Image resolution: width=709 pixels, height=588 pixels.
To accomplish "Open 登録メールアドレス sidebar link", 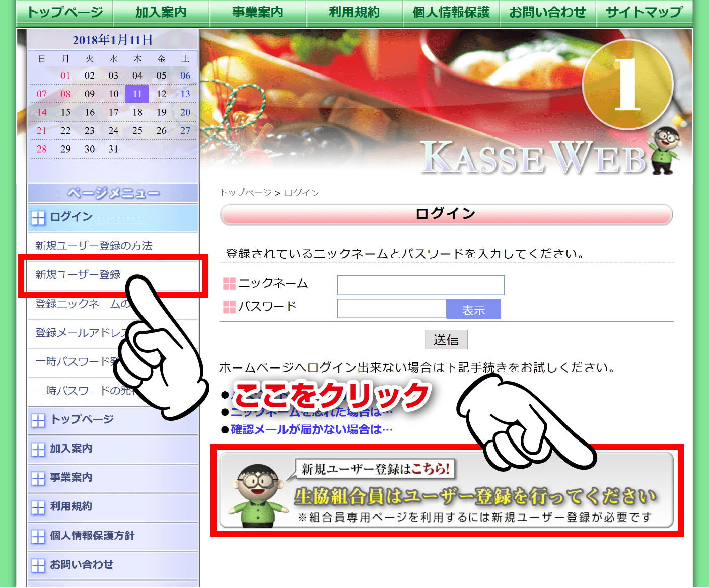I will pos(81,333).
